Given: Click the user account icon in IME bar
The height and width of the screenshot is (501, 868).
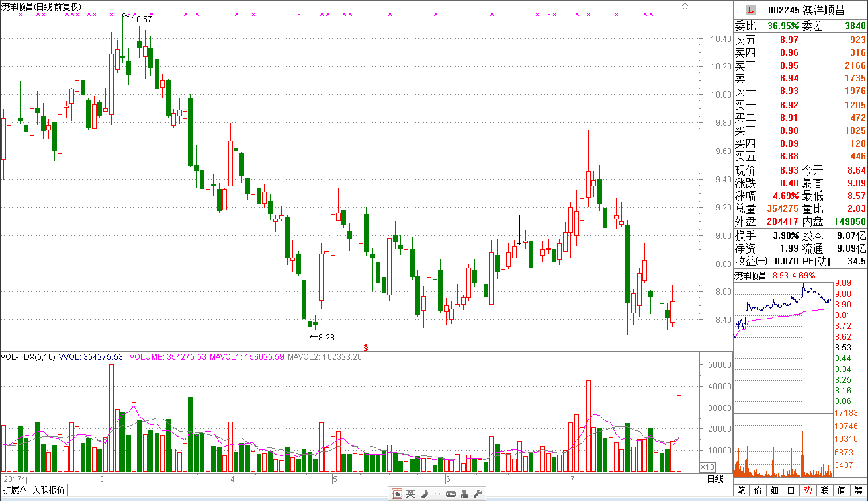Looking at the screenshot, I should 464,494.
